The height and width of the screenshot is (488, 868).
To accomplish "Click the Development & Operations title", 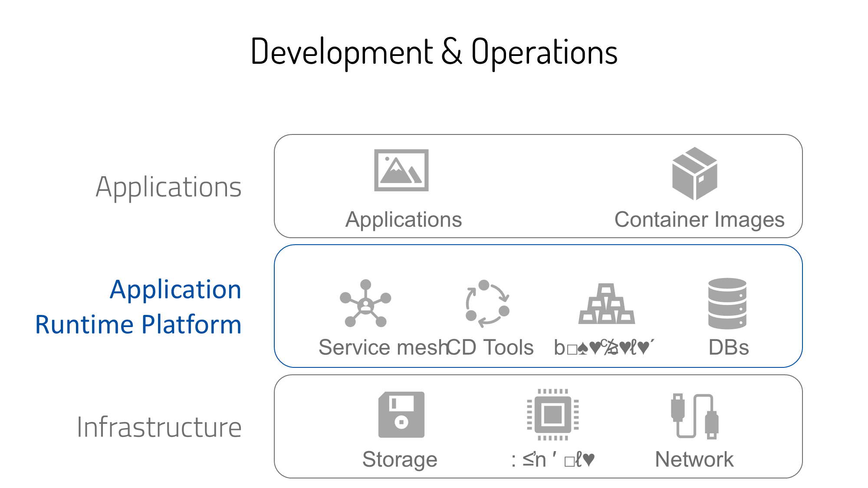I will [x=434, y=52].
